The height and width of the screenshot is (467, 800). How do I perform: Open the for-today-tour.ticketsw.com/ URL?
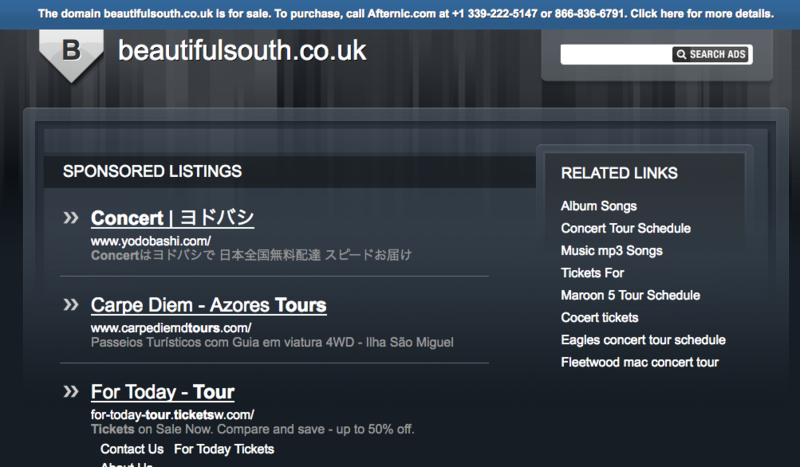point(172,414)
